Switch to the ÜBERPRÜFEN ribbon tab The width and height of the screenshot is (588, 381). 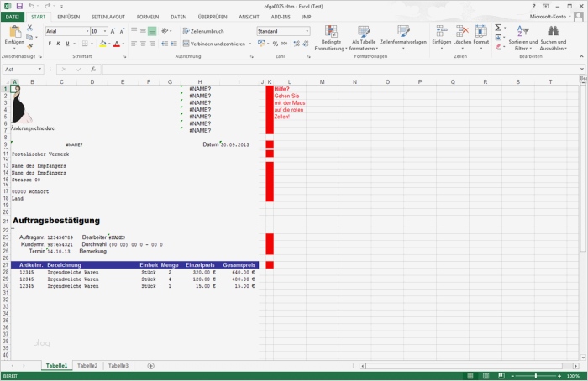(213, 17)
